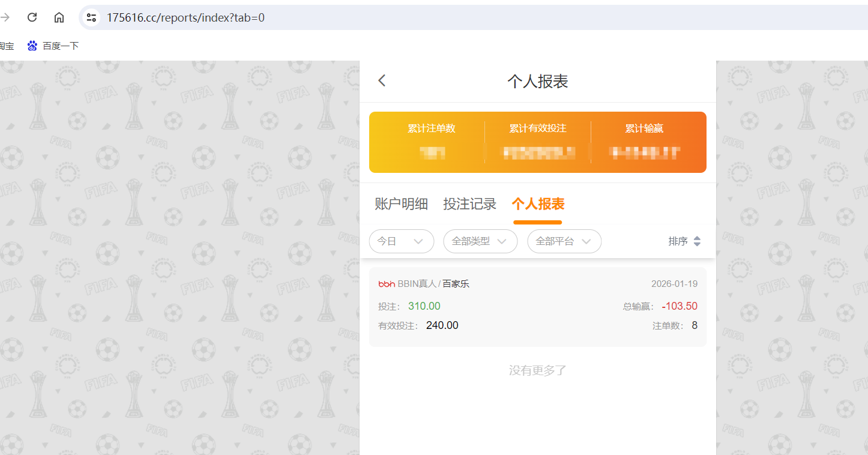Click the back arrow beside 个人报表 title
The image size is (868, 455).
[x=382, y=79]
